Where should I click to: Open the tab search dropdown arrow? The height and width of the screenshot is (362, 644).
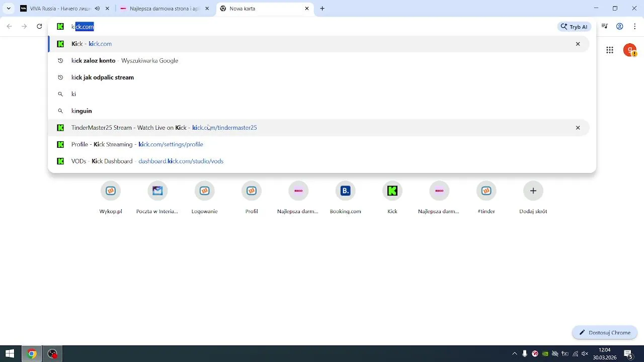click(x=9, y=9)
